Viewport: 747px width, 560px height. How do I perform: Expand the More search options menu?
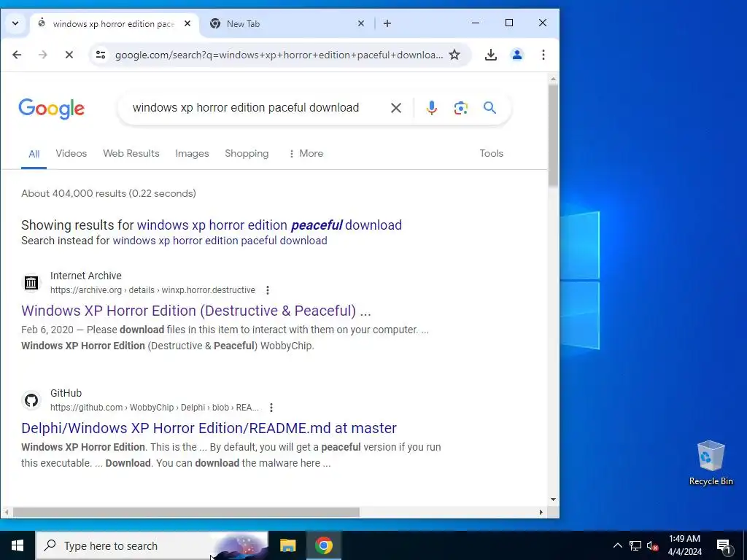306,153
